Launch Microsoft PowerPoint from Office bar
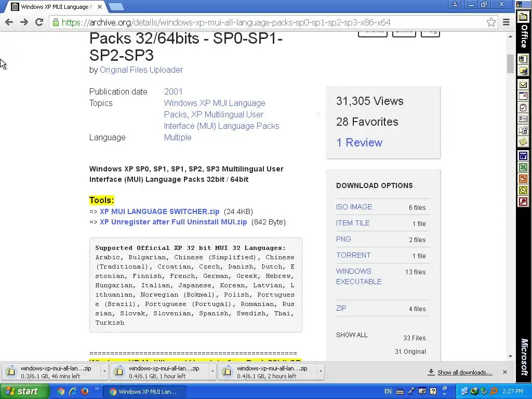Viewport: 532px width, 399px height. pos(523,179)
